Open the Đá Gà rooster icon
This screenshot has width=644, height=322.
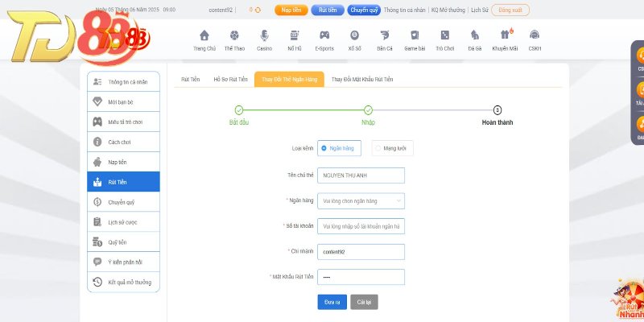coord(475,35)
